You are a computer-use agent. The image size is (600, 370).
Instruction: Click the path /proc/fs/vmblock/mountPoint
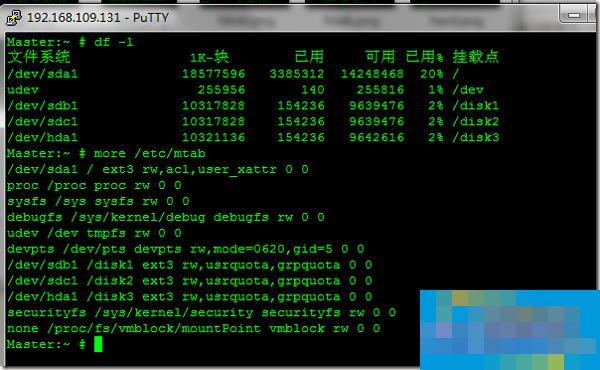tap(154, 329)
